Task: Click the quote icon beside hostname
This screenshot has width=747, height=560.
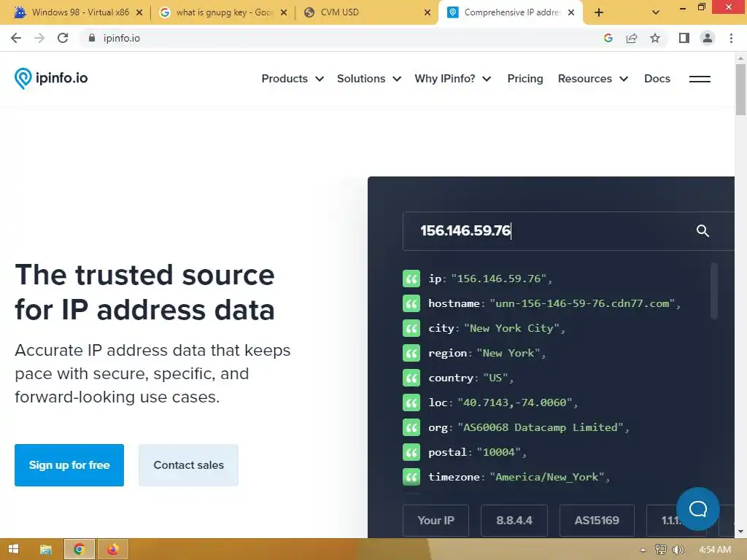Action: pos(411,303)
